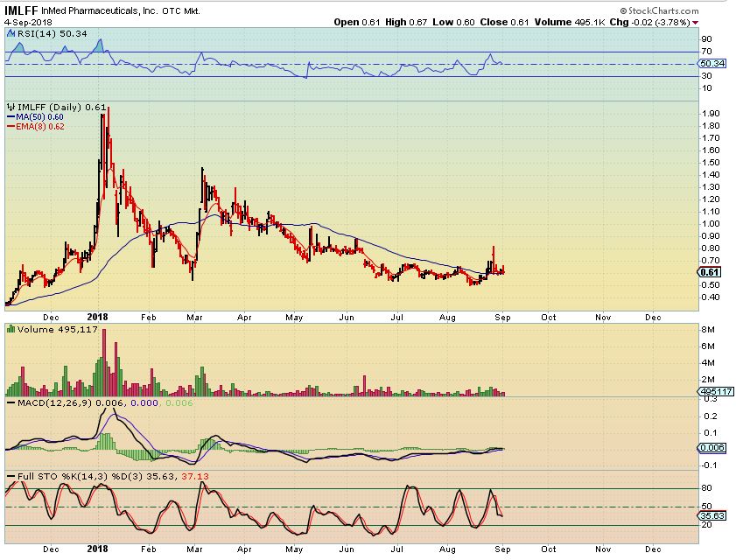Click the 2018 label under the price panel

(x=98, y=317)
